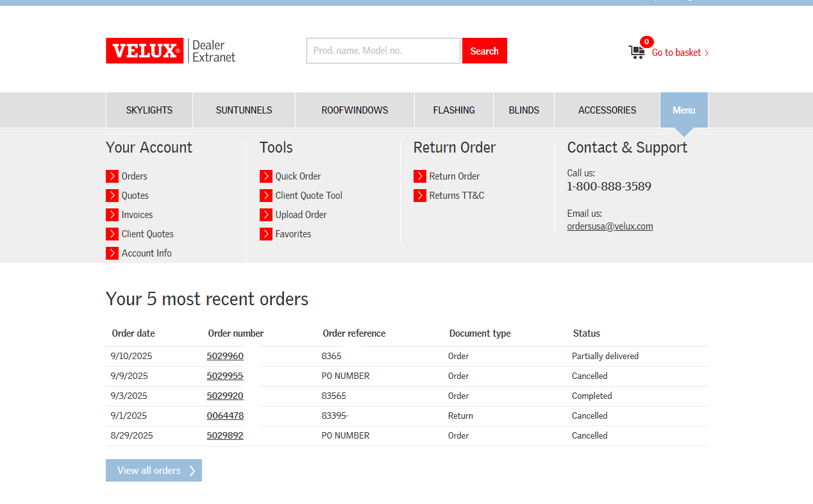Open the Account Info link
Viewport: 813px width, 504px height.
click(147, 253)
